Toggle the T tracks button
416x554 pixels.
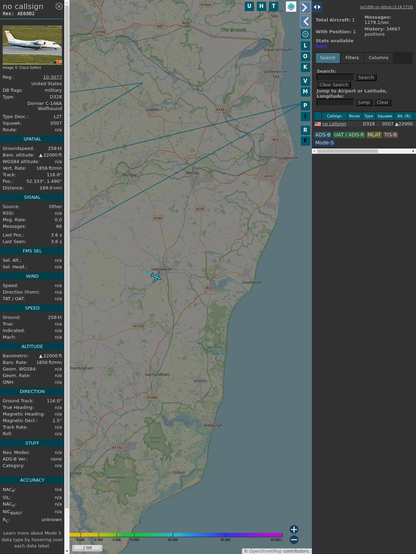tap(273, 6)
